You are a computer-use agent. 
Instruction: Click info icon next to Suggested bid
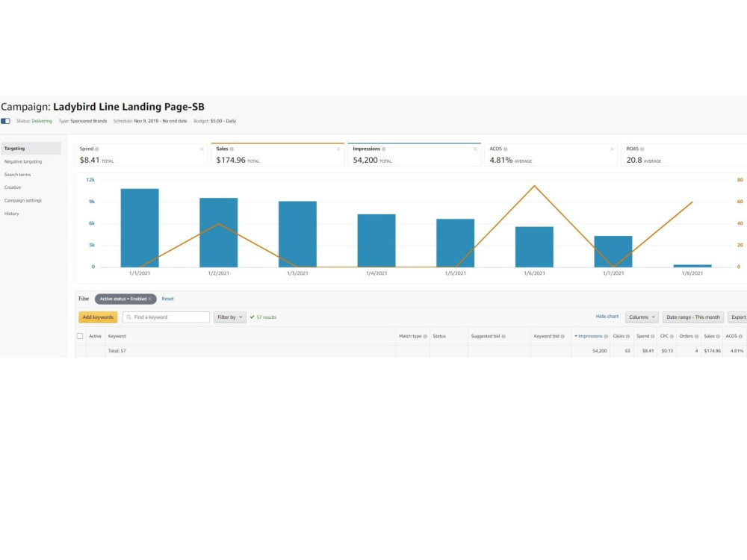(503, 337)
